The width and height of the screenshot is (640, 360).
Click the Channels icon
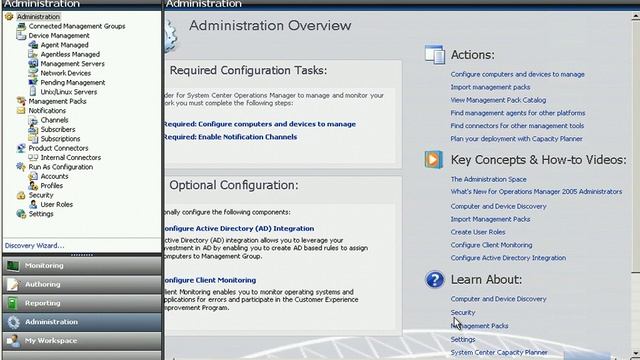pyautogui.click(x=33, y=120)
